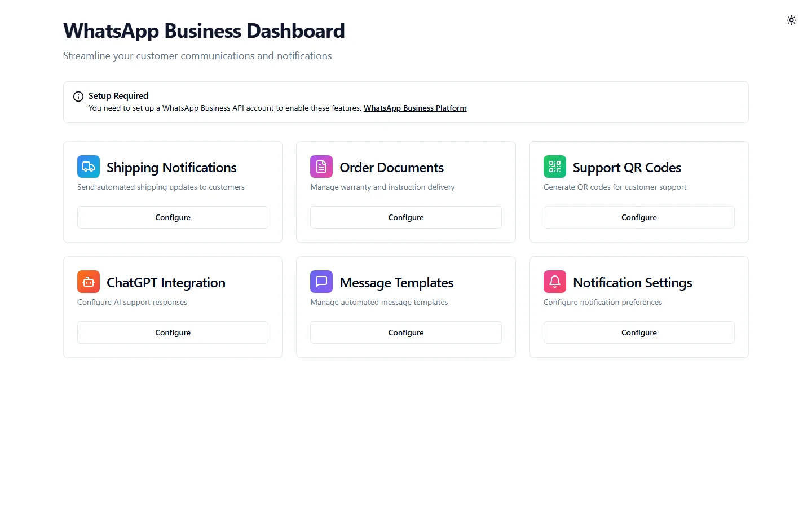Click the Setup Required info icon
Screen dimensions: 812x508
[x=78, y=97]
